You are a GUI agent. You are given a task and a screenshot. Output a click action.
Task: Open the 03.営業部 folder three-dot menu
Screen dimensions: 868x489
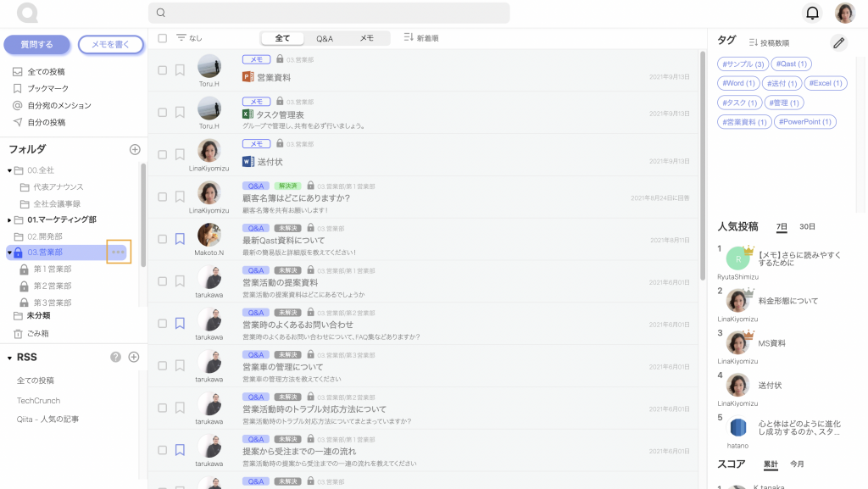click(x=118, y=252)
